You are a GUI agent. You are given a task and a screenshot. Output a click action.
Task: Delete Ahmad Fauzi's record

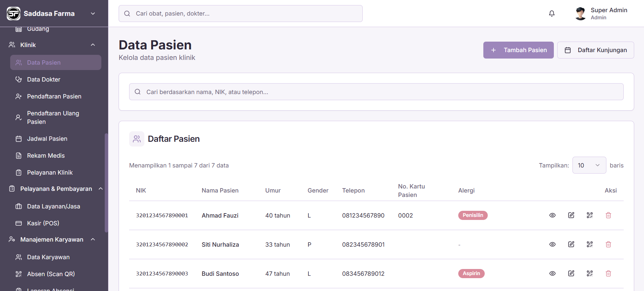click(608, 215)
